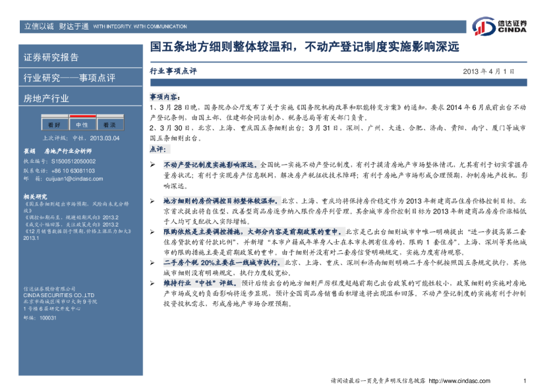Click the 证券研究报告 sidebar header
This screenshot has width=555, height=392.
coord(51,57)
